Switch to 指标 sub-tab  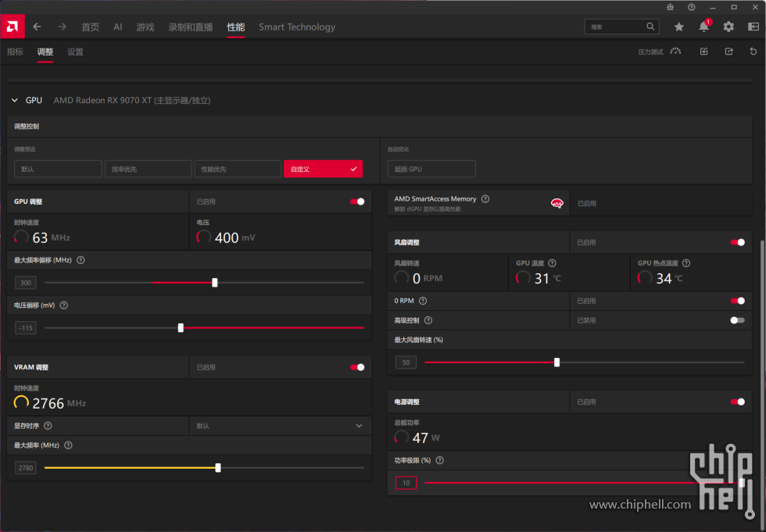(15, 52)
